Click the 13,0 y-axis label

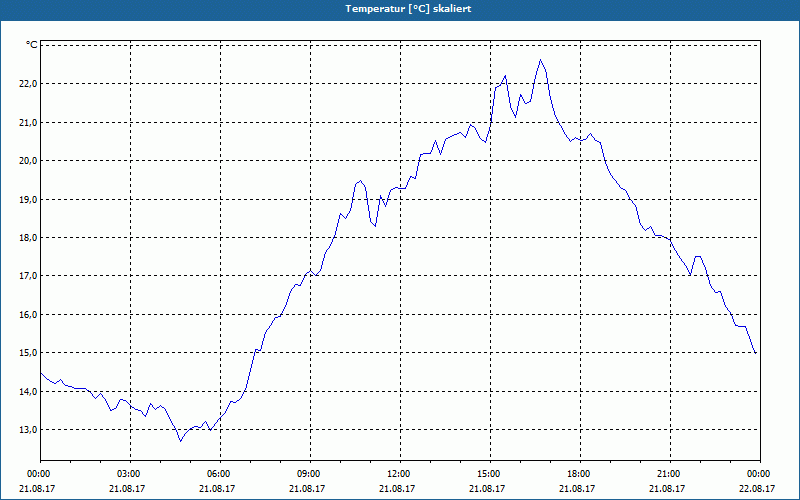(29, 430)
